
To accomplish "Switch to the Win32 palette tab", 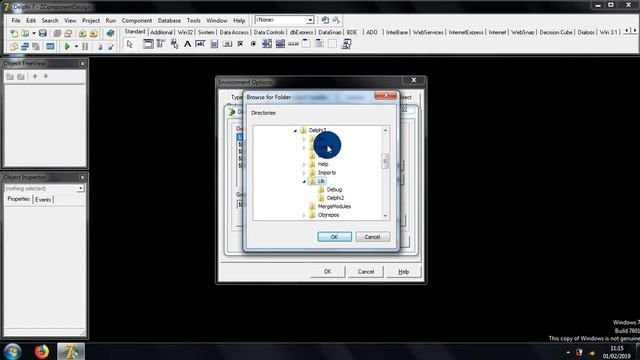I will 185,32.
